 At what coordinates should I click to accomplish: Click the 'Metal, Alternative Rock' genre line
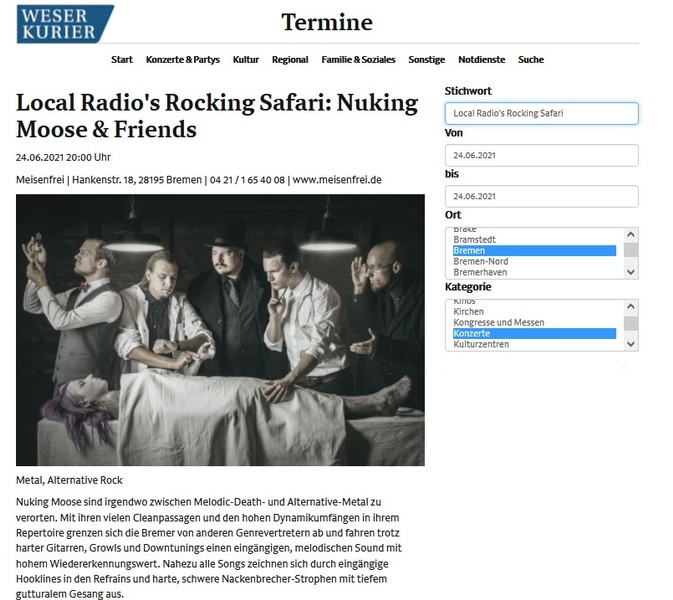click(69, 480)
